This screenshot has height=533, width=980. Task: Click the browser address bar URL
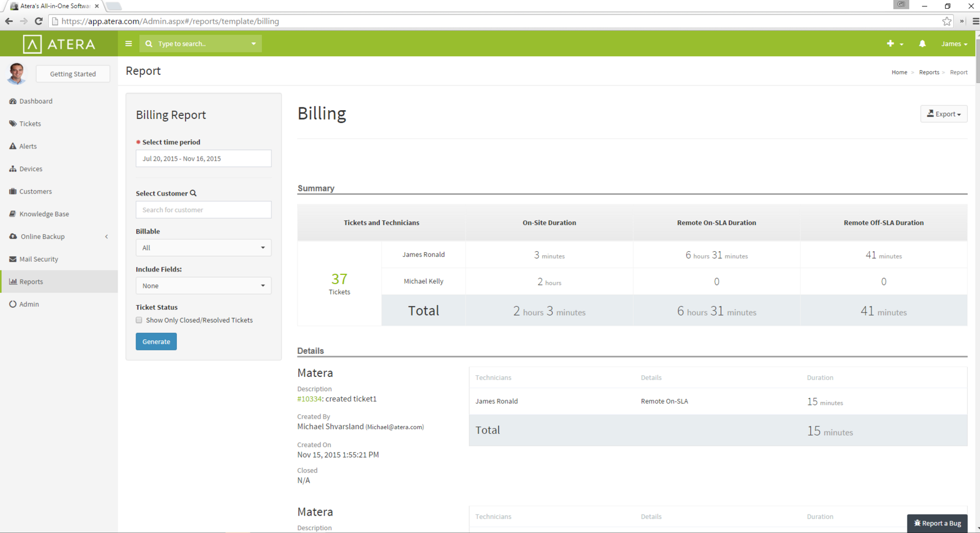point(170,21)
